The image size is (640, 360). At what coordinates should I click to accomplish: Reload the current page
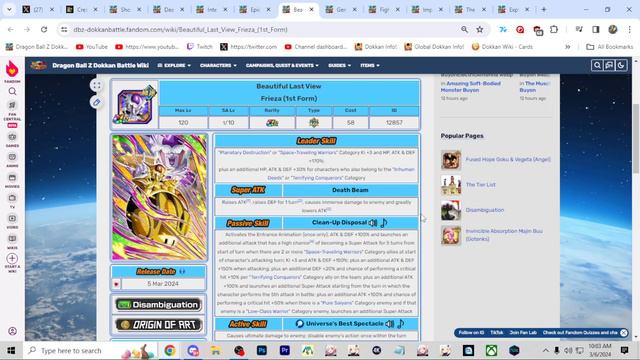pyautogui.click(x=44, y=29)
